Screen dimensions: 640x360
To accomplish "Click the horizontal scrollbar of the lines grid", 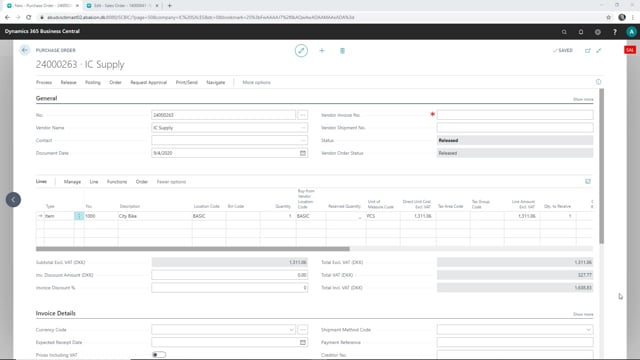I will 193,249.
